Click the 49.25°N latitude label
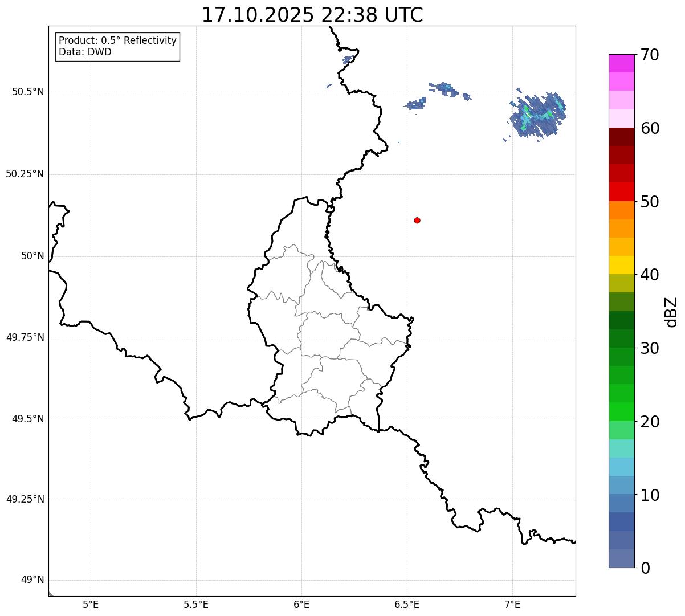Image resolution: width=685 pixels, height=616 pixels. tap(25, 499)
